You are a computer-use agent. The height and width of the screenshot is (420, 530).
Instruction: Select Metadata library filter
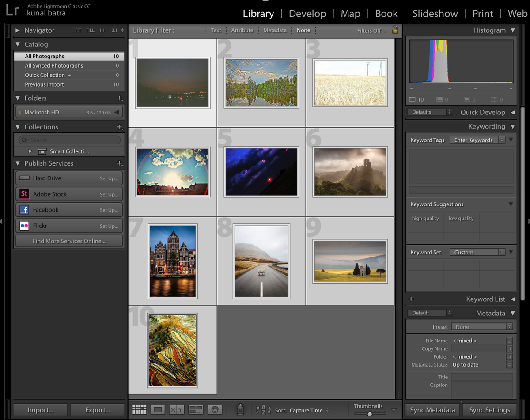coord(275,30)
